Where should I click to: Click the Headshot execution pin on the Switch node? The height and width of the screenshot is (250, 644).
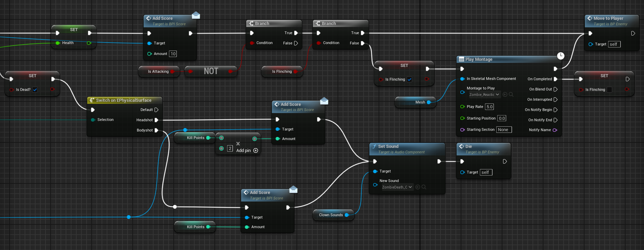(x=156, y=120)
